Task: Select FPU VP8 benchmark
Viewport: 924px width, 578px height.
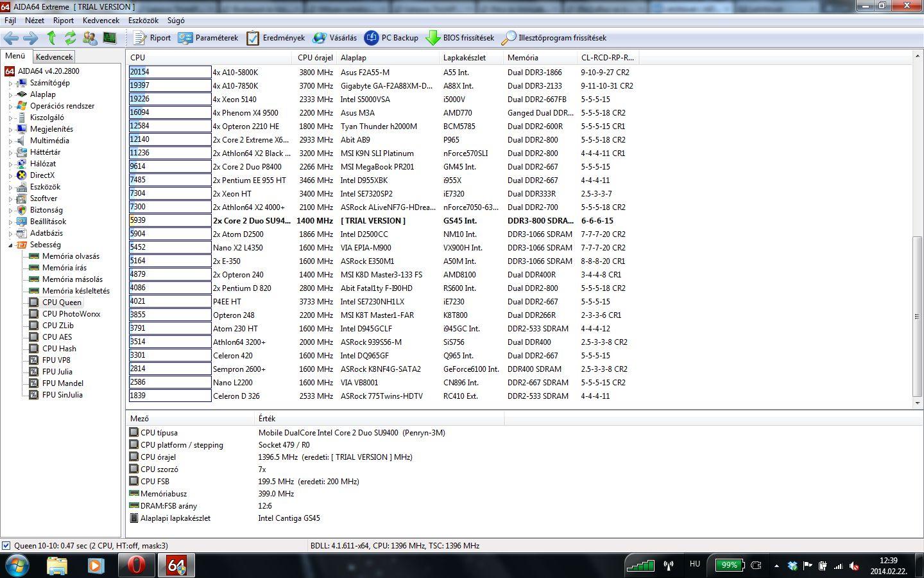Action: (x=56, y=360)
